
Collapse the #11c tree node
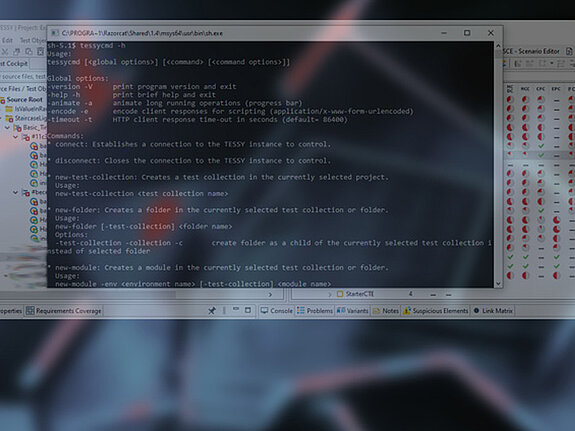coord(16,137)
